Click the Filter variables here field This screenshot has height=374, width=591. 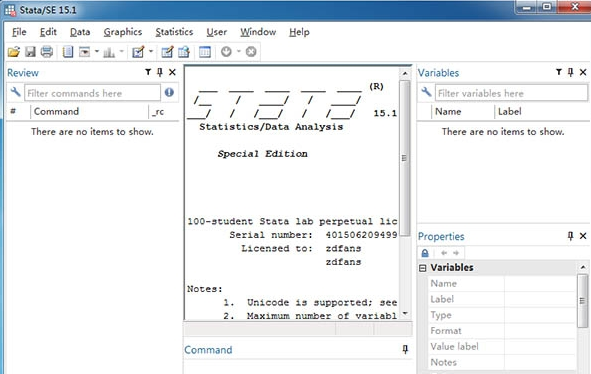coord(511,93)
